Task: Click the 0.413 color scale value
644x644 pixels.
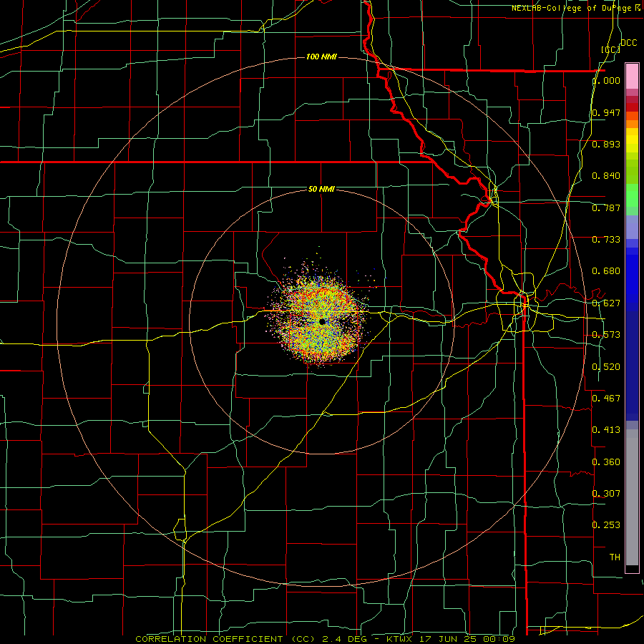Action: point(606,430)
